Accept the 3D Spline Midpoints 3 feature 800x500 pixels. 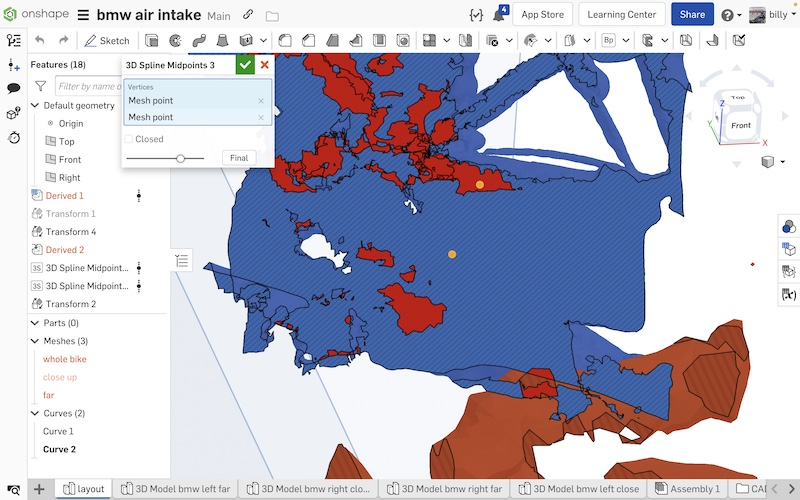[x=245, y=65]
